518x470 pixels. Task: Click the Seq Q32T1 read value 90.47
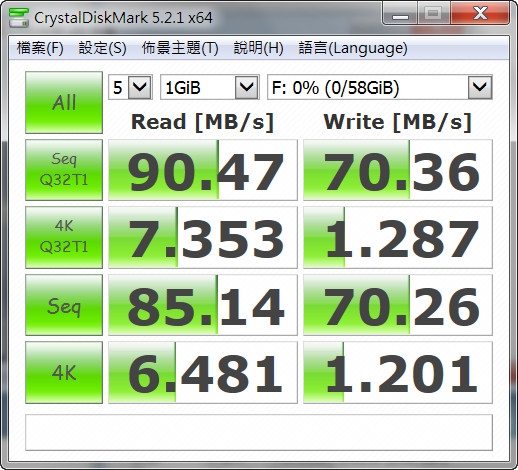pyautogui.click(x=203, y=170)
